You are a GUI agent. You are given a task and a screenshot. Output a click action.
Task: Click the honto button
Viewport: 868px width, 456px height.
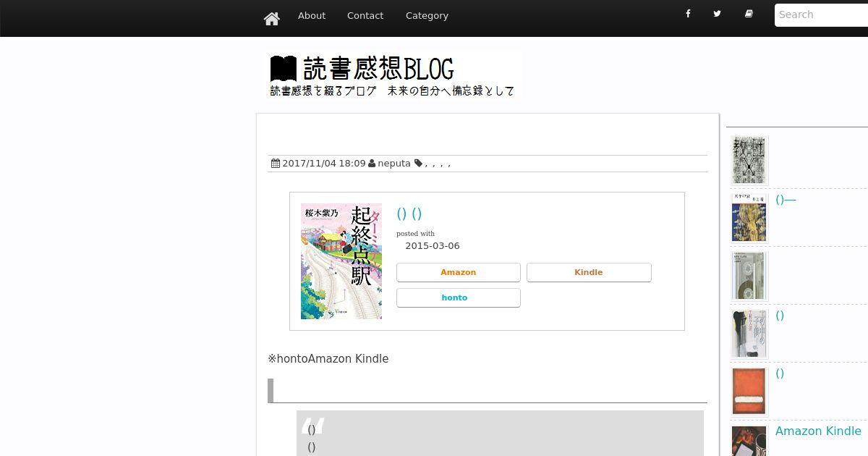459,297
